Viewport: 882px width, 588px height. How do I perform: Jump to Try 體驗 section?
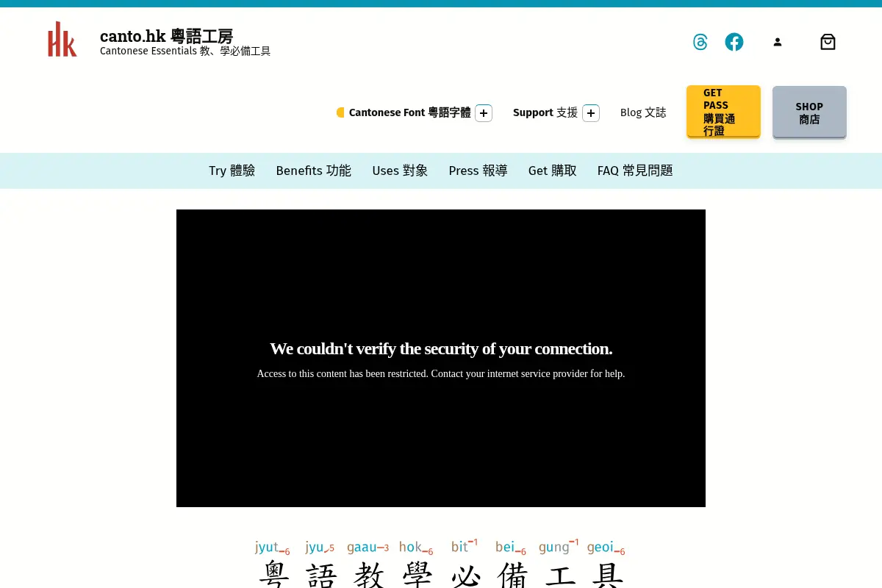point(232,171)
